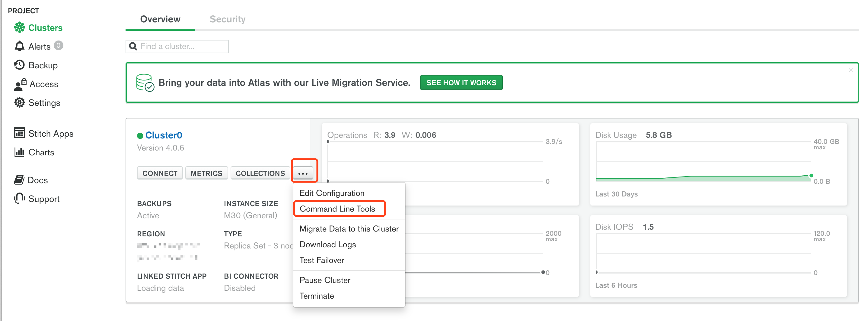This screenshot has height=321, width=868.
Task: Click the BI Connector "Disabled" value
Action: (x=240, y=288)
